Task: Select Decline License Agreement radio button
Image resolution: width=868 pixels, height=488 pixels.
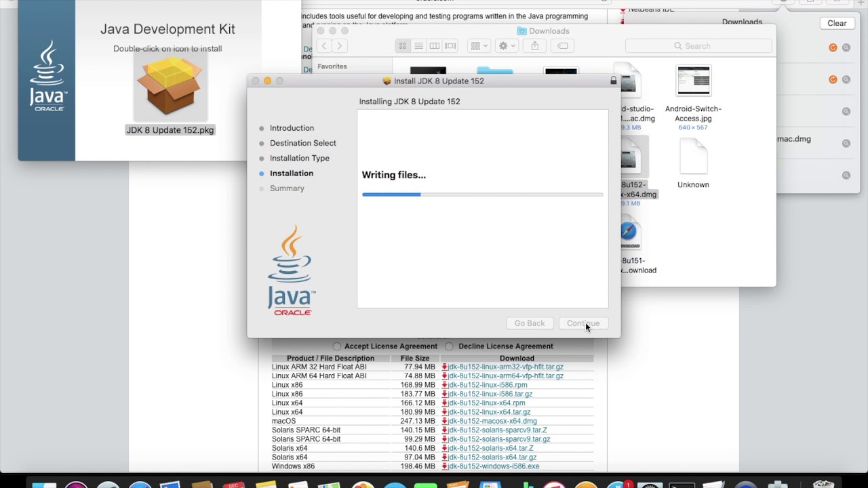Action: point(449,346)
